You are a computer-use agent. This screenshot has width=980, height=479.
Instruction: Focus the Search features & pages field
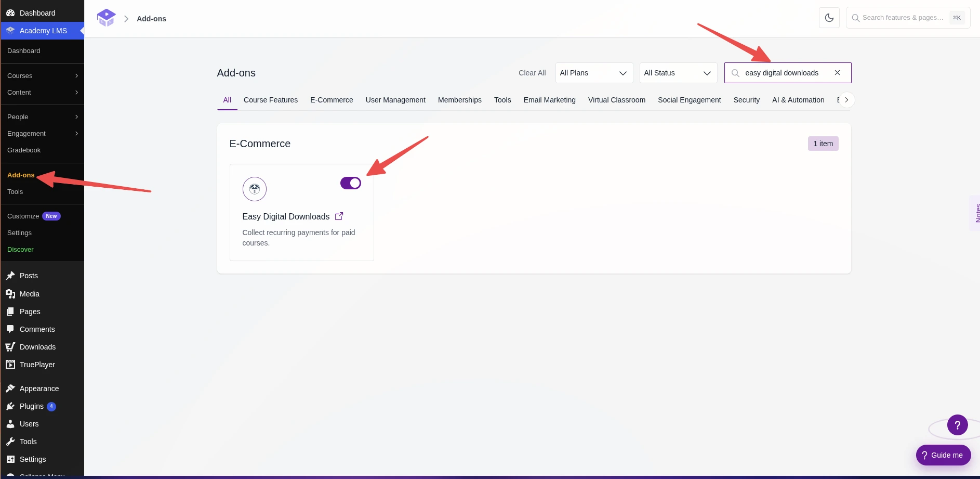[x=908, y=18]
